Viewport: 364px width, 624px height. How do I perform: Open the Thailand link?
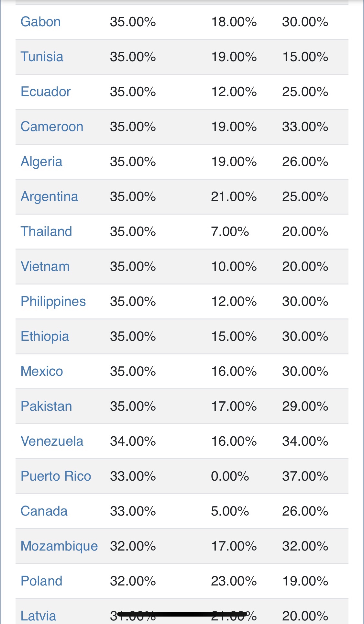click(x=46, y=231)
